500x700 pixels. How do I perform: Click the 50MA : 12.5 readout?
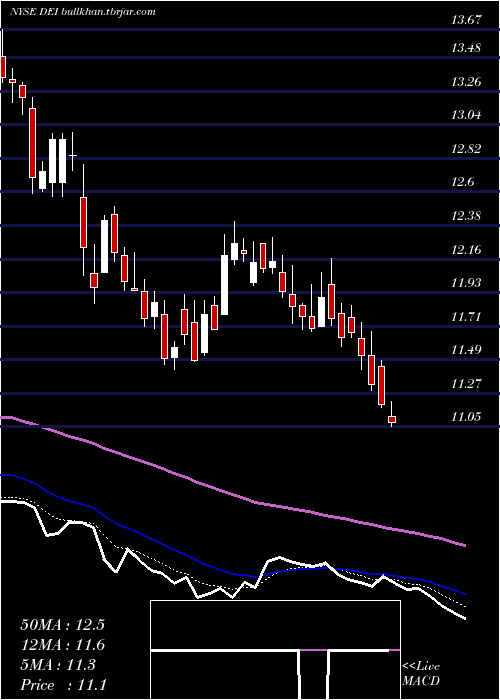pos(62,625)
